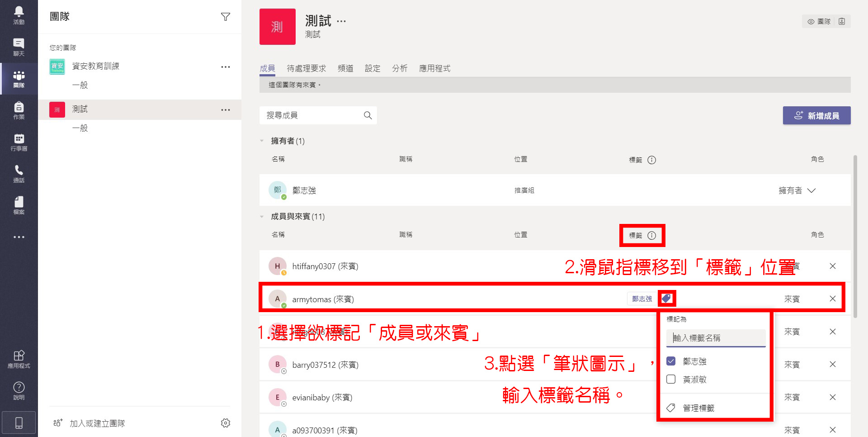Click the tag icon on armytomas row
868x437 pixels.
pos(666,299)
